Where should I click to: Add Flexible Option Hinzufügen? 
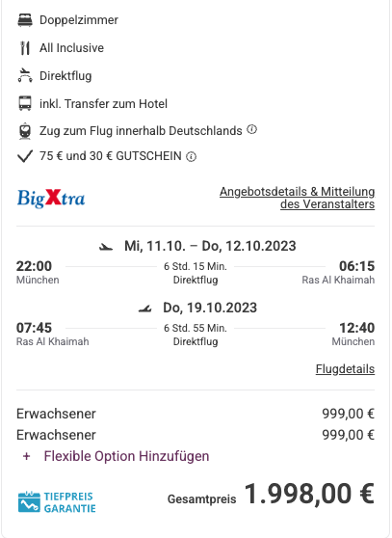pyautogui.click(x=126, y=456)
